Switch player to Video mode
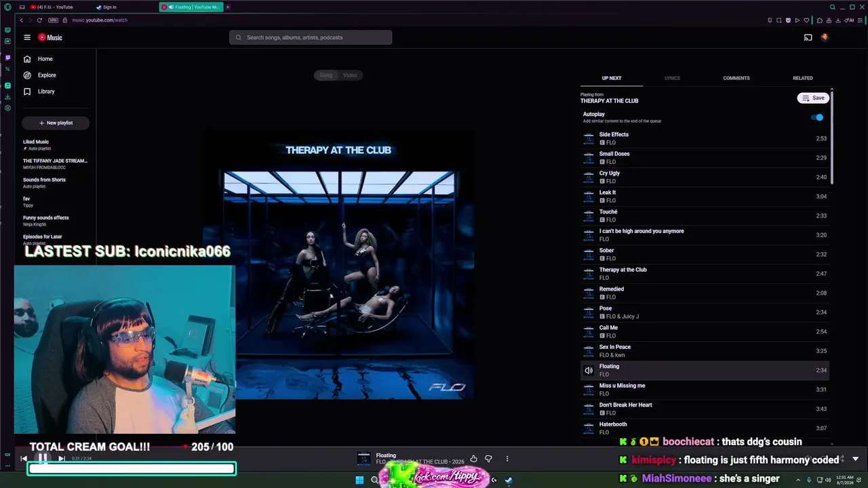 350,75
